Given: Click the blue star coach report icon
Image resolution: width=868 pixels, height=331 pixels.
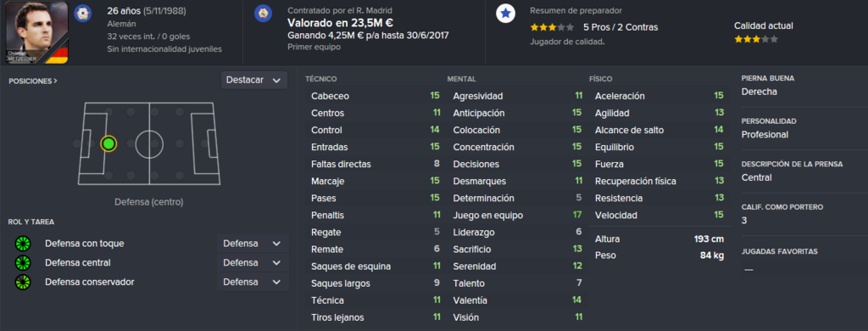Looking at the screenshot, I should coord(505,14).
